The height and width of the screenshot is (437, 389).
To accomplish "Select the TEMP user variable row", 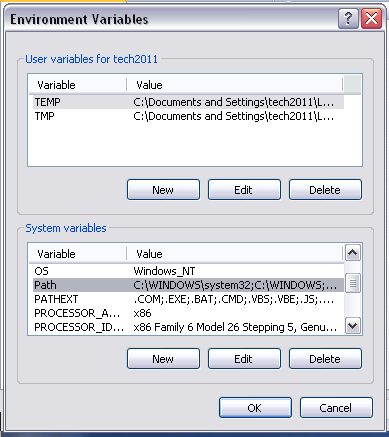I will 188,102.
